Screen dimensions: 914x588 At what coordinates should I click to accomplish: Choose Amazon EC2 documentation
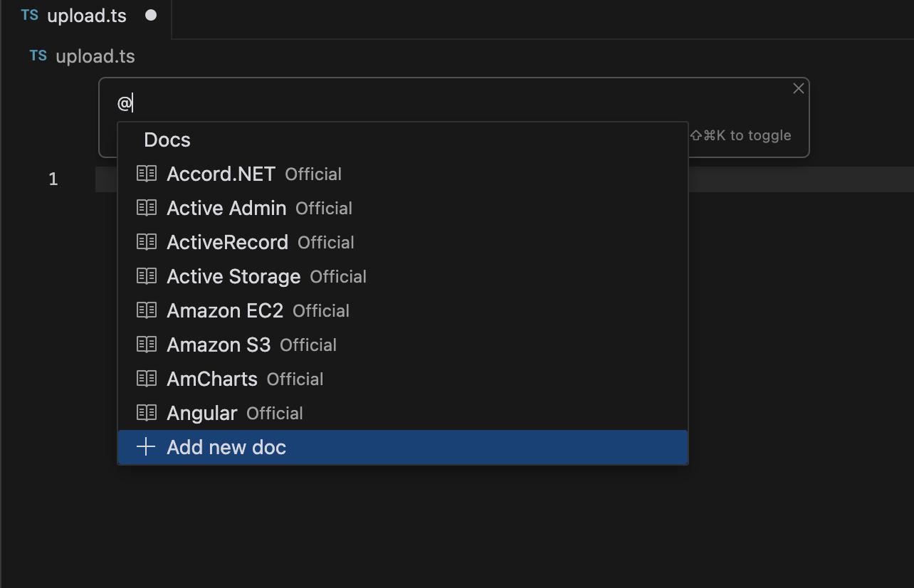coord(403,310)
